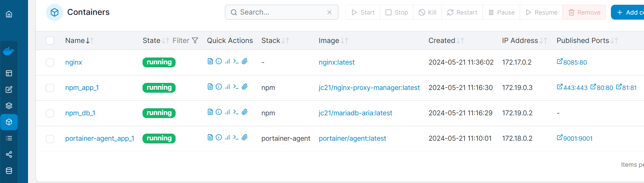Check the nginx row checkbox

coord(50,63)
